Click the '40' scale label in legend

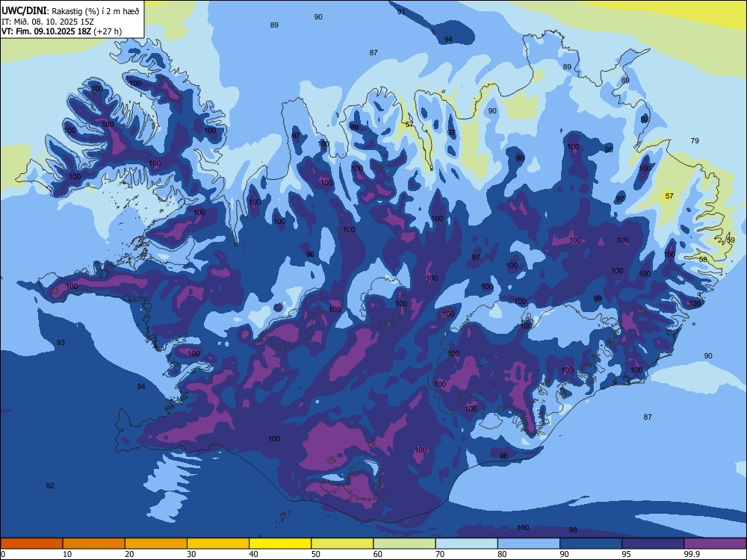(253, 554)
